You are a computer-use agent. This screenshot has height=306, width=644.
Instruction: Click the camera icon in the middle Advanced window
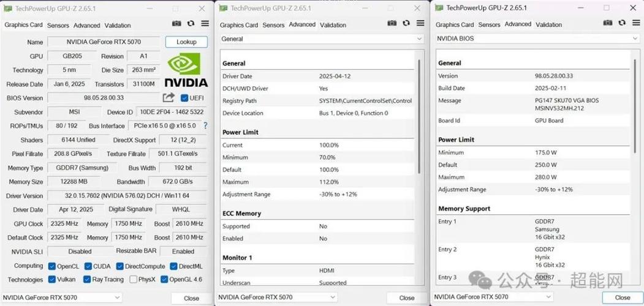[x=392, y=23]
